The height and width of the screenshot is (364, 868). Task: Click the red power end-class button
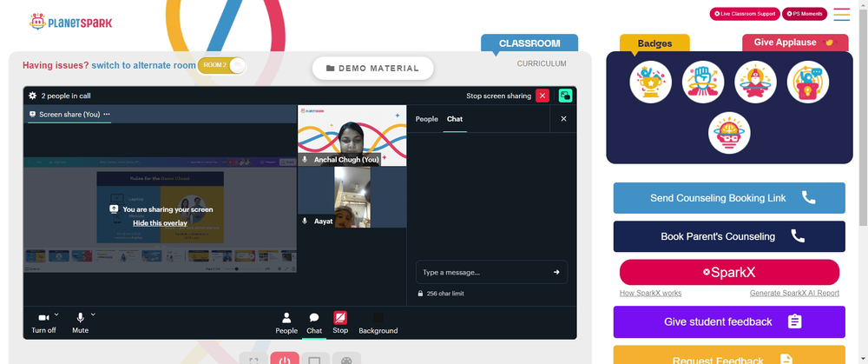click(285, 359)
